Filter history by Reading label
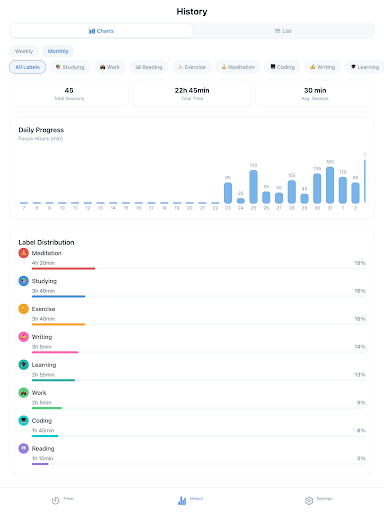Image resolution: width=384 pixels, height=512 pixels. (149, 67)
